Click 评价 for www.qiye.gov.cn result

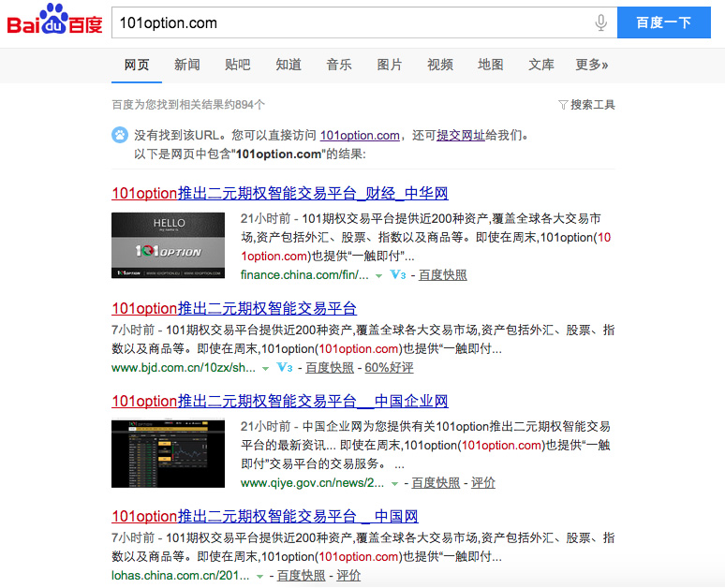(x=483, y=483)
